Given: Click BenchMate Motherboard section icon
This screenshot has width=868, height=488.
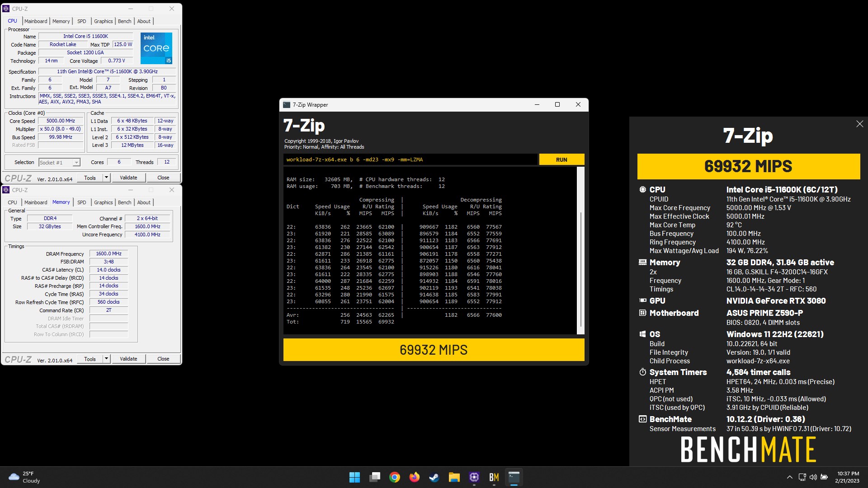Looking at the screenshot, I should pyautogui.click(x=642, y=313).
